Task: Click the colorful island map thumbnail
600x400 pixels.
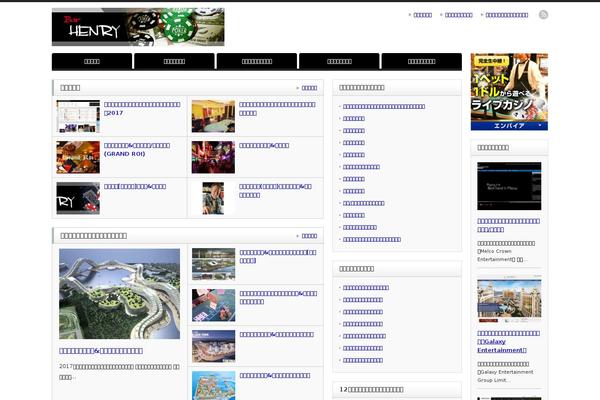Action: point(214,385)
